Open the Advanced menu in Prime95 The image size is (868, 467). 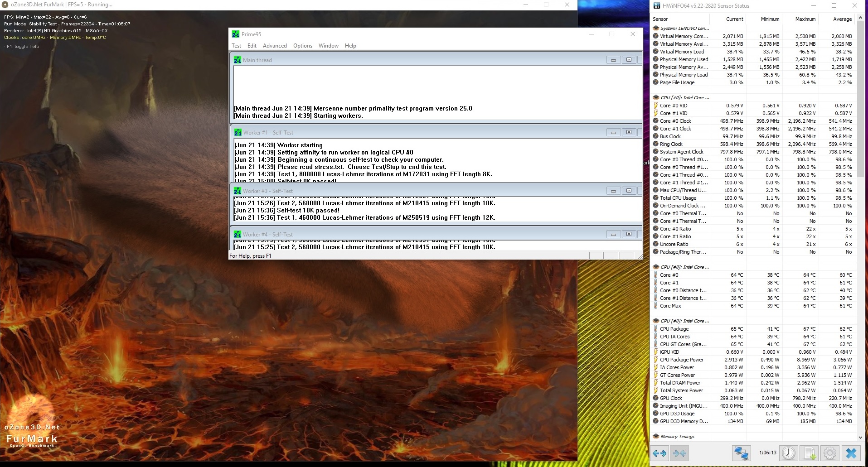275,46
